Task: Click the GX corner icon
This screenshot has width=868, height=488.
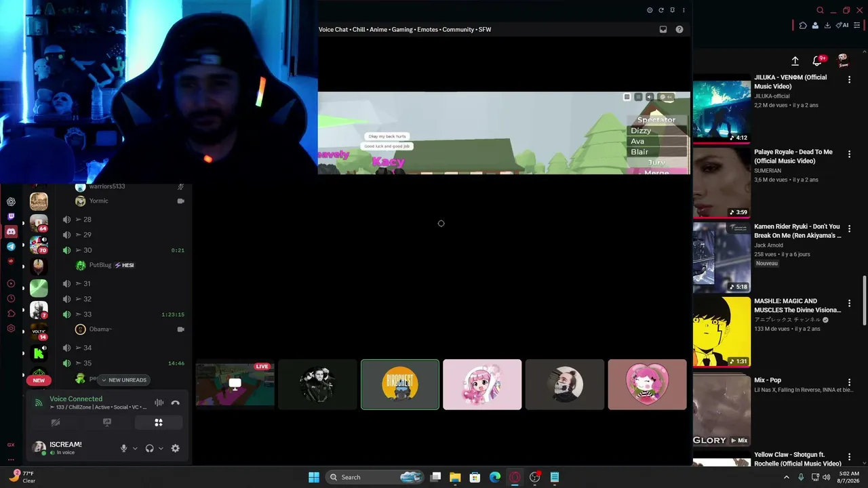Action: click(11, 445)
